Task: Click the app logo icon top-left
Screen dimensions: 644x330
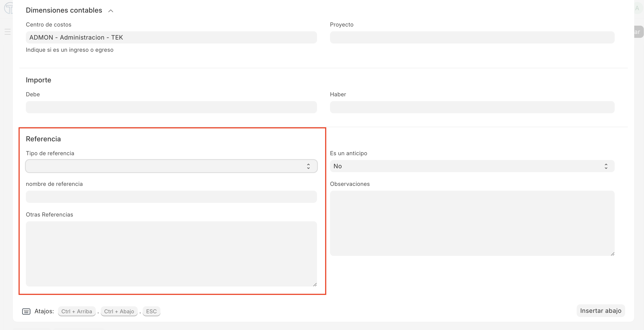Action: [x=9, y=8]
